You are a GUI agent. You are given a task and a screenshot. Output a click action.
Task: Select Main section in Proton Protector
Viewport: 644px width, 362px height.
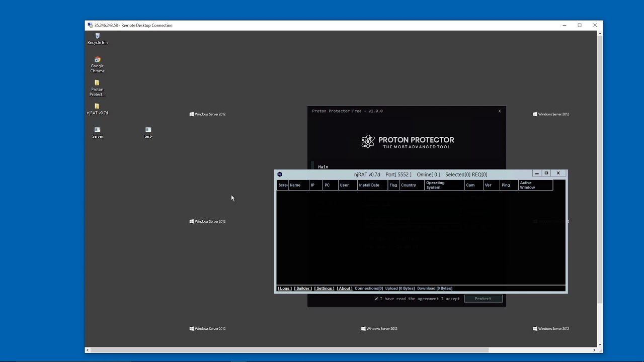click(323, 167)
